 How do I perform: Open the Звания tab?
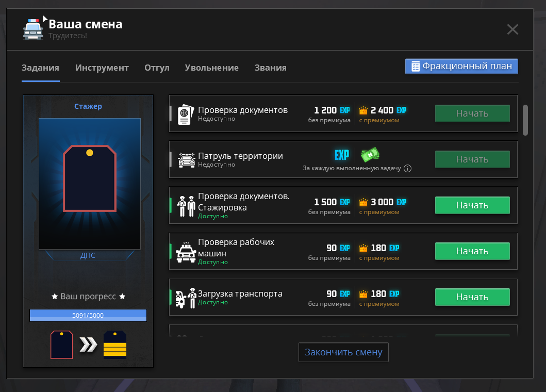(271, 68)
